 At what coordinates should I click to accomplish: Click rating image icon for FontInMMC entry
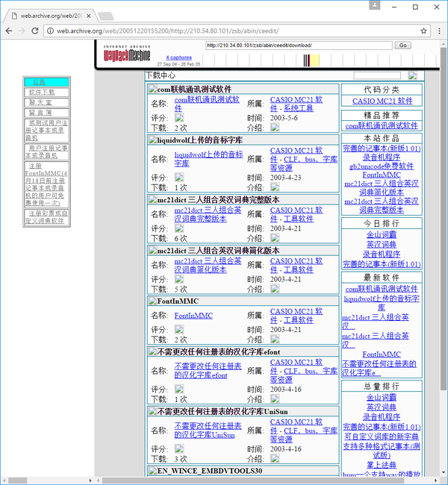click(179, 329)
